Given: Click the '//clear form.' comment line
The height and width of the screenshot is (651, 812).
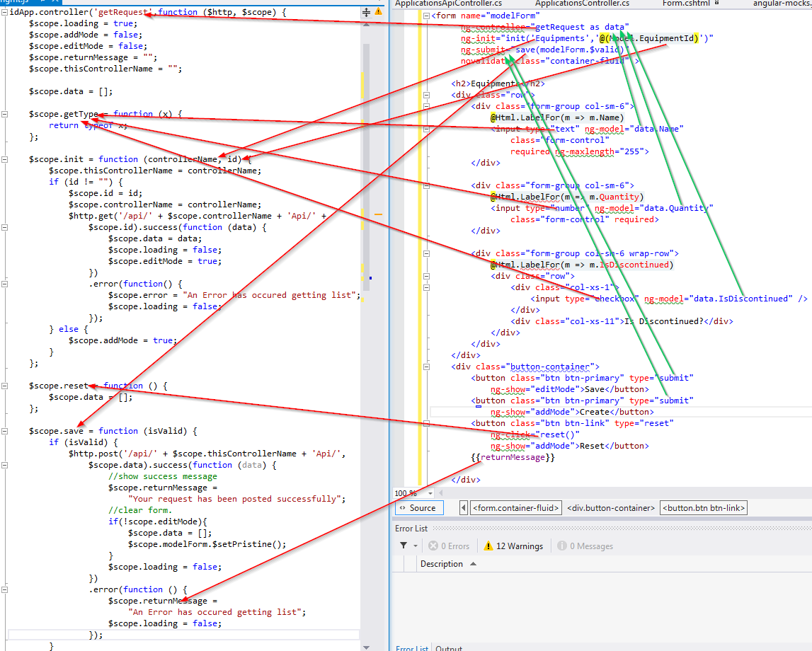Looking at the screenshot, I should pyautogui.click(x=140, y=510).
